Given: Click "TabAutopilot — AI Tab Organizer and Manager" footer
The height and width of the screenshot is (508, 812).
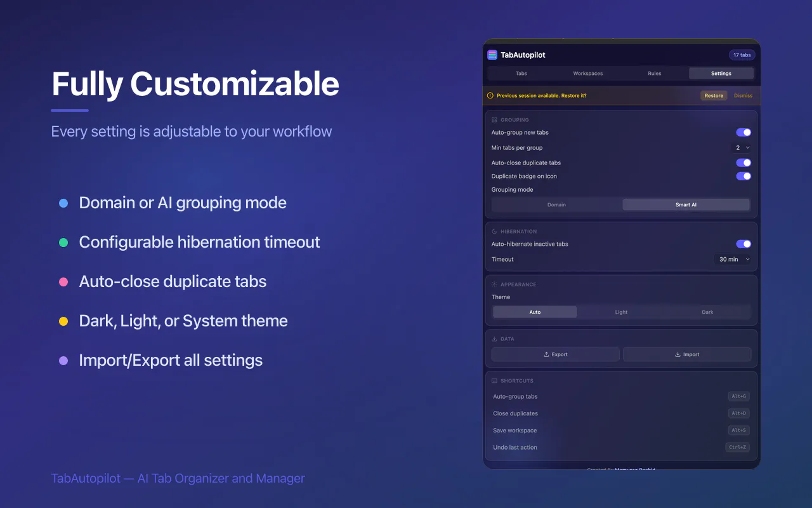Looking at the screenshot, I should click(x=178, y=478).
